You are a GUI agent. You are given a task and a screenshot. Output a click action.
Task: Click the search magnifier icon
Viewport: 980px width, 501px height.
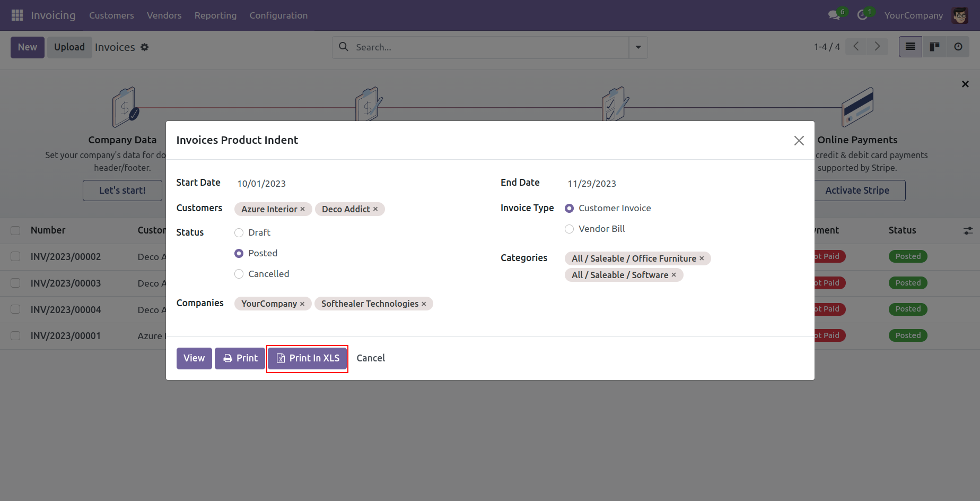point(344,47)
